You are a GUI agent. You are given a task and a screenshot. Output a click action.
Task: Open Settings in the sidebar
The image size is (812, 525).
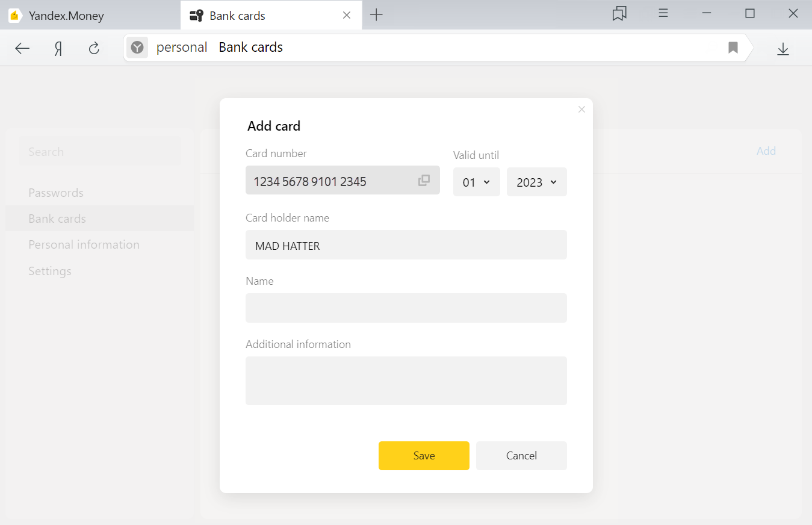tap(50, 271)
